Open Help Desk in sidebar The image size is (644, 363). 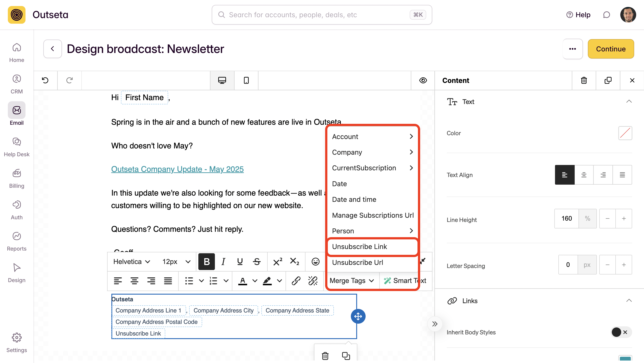click(x=17, y=147)
